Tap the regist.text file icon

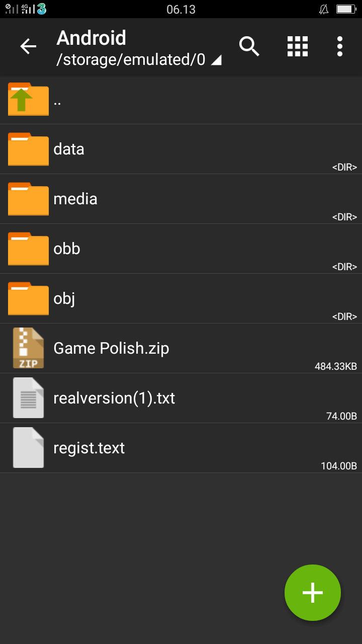pos(28,448)
